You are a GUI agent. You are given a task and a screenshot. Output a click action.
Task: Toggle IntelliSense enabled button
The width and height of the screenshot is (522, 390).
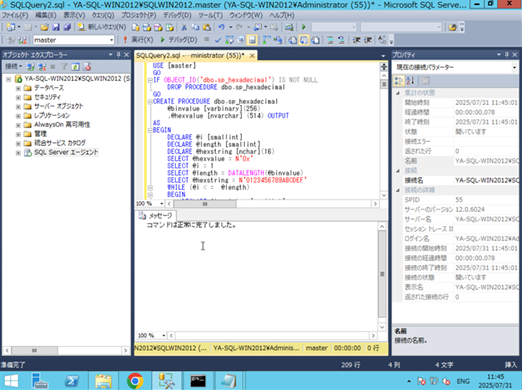[x=252, y=40]
